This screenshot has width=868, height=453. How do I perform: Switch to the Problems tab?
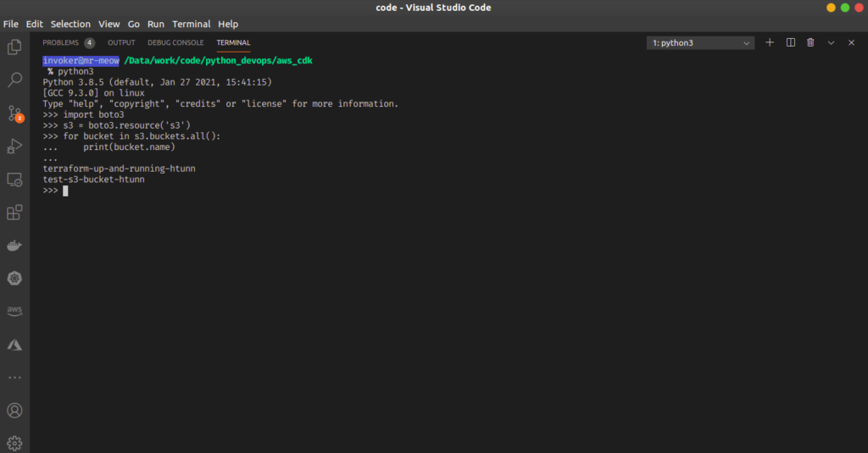pos(60,42)
